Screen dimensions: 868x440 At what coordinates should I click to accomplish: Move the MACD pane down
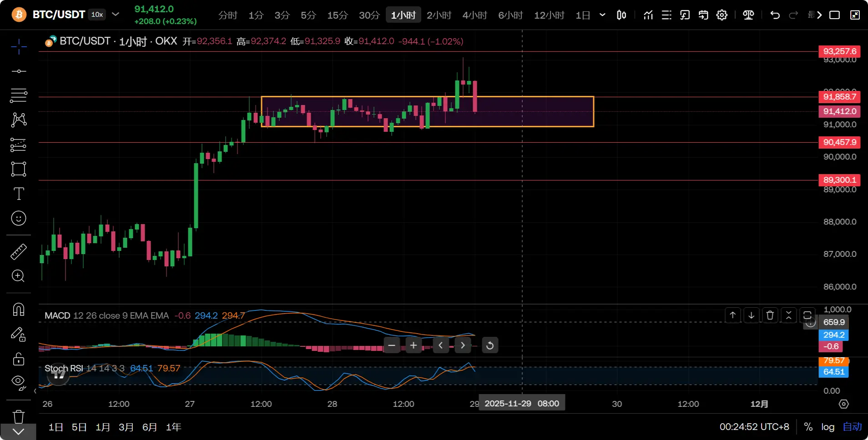(x=751, y=315)
